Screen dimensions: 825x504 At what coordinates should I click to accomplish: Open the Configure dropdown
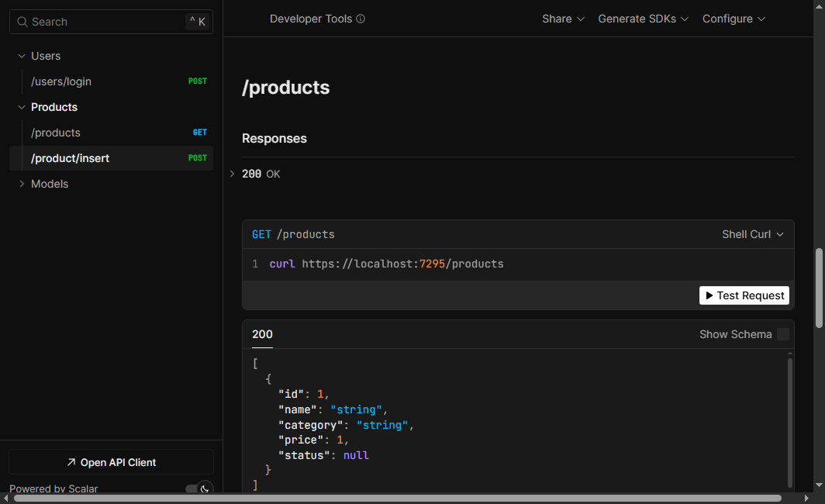point(734,19)
